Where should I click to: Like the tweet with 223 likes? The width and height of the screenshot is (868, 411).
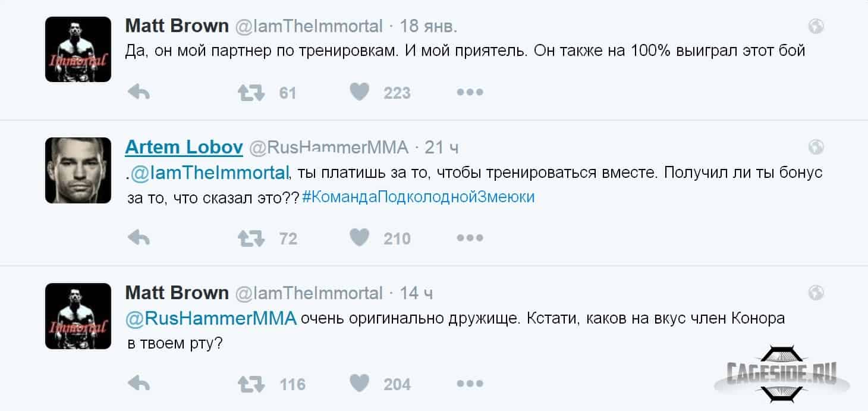pos(360,92)
